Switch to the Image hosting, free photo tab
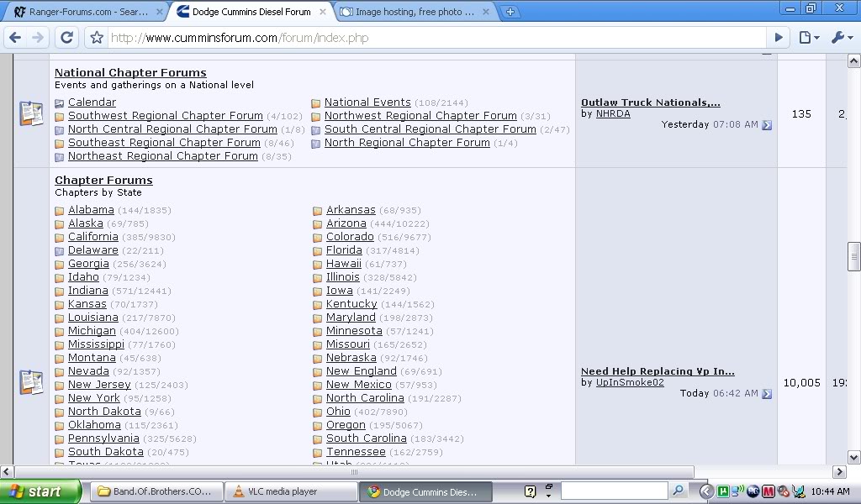This screenshot has height=504, width=861. coord(414,12)
